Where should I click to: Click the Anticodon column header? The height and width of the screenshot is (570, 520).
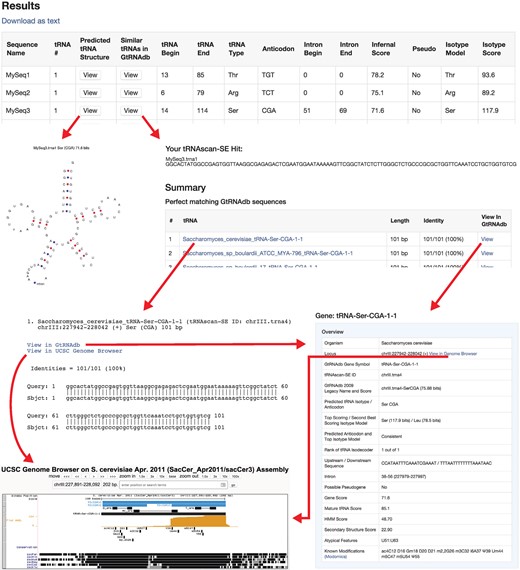tap(278, 48)
